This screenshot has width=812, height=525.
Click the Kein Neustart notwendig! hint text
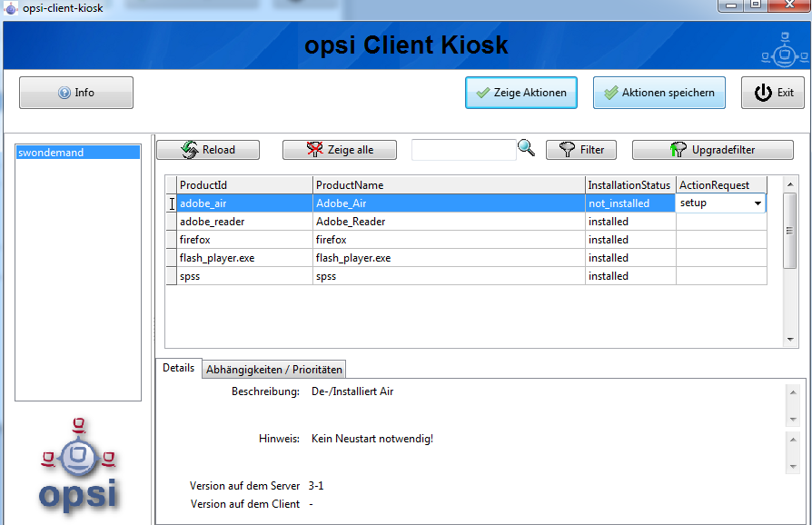click(372, 439)
